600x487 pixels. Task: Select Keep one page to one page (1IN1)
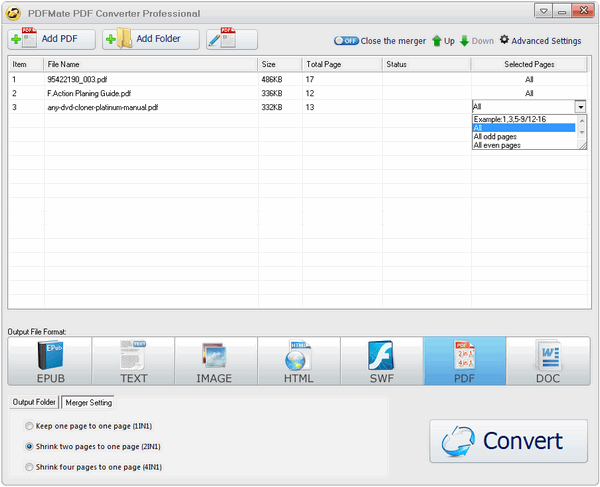(88, 426)
